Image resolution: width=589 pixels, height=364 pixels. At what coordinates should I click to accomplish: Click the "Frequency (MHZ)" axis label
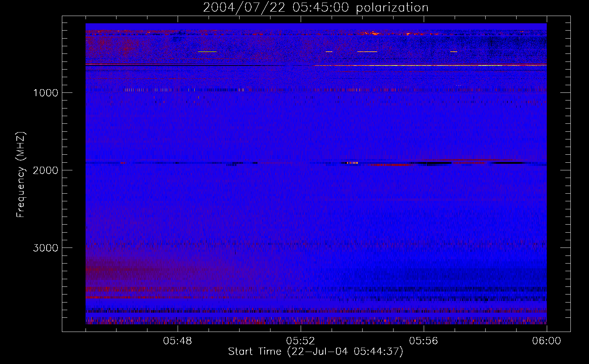click(21, 174)
